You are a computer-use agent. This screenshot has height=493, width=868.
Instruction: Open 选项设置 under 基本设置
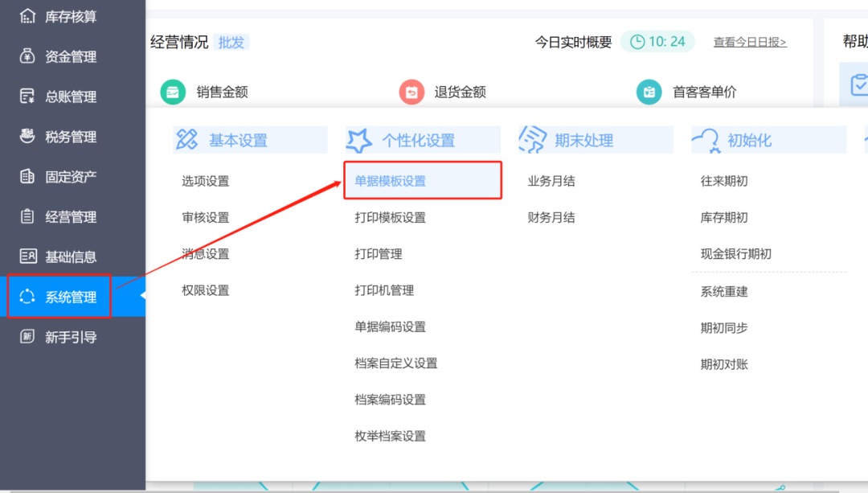click(206, 181)
